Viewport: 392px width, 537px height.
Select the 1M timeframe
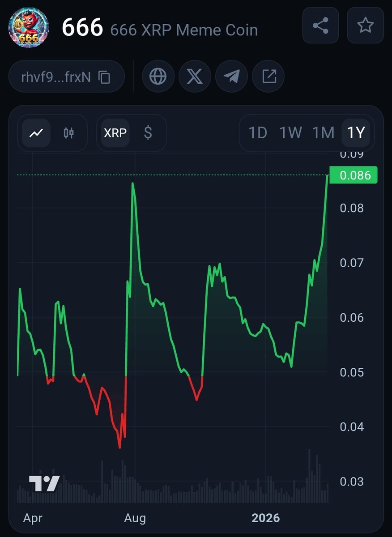click(x=323, y=133)
